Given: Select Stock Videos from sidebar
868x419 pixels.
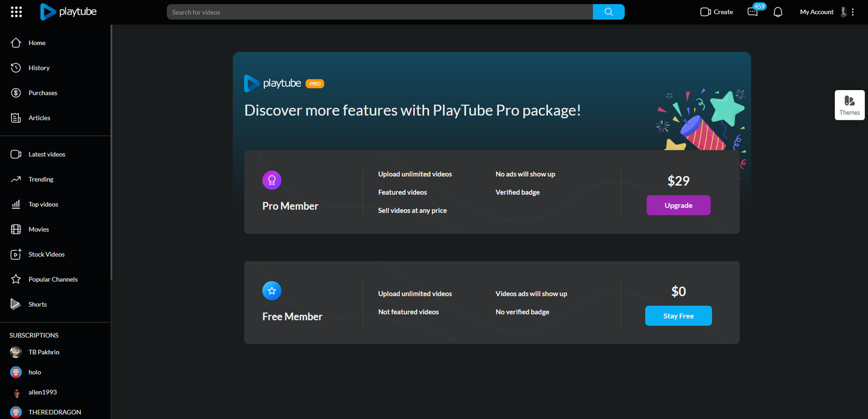Looking at the screenshot, I should coord(46,255).
